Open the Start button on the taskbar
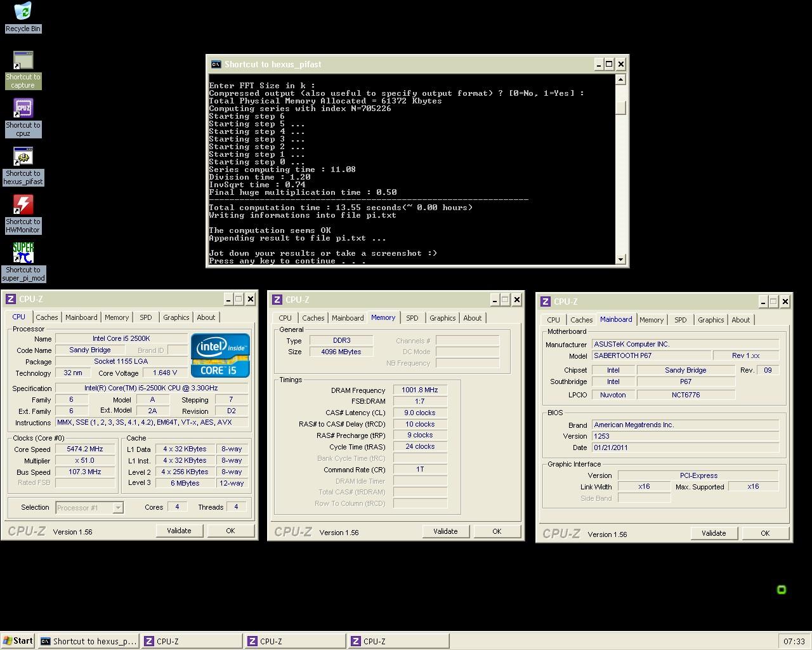 tap(18, 641)
